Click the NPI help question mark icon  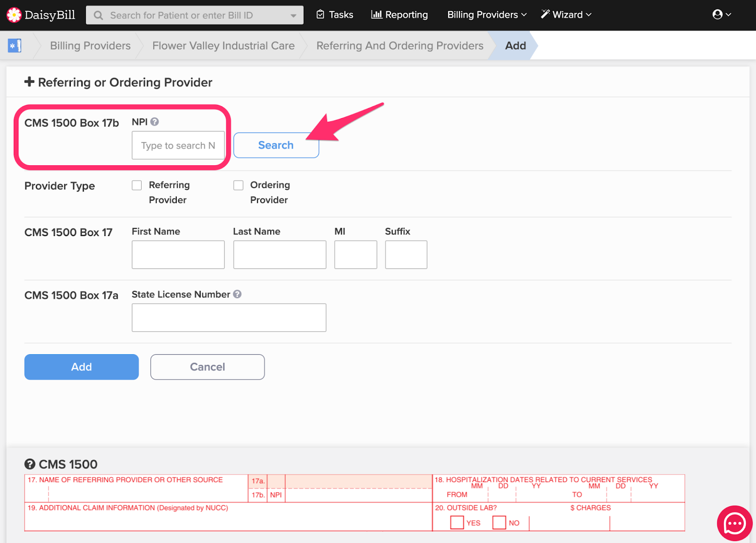point(155,122)
